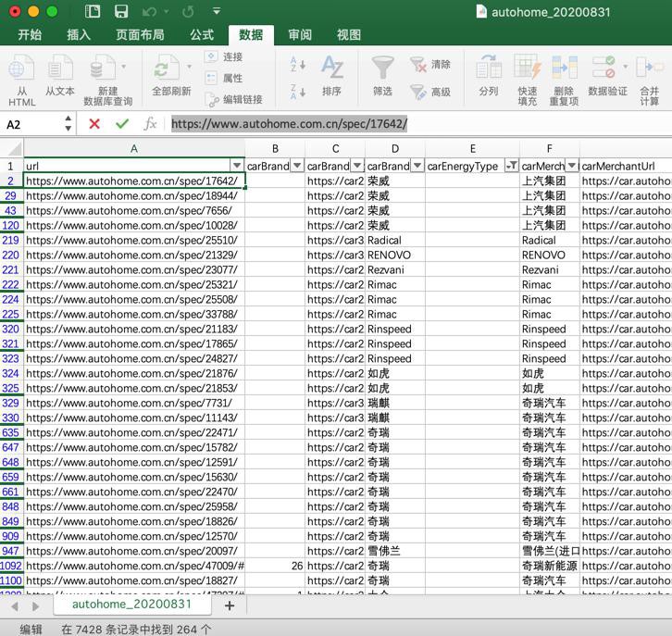Select cell with spec/18944/ URL
Viewport: 672px width, 636px height.
(x=134, y=196)
